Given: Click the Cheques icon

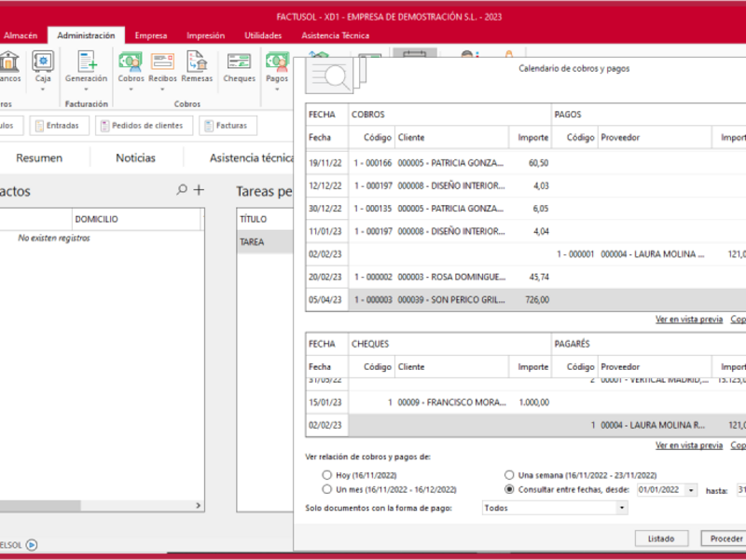Looking at the screenshot, I should (x=240, y=62).
